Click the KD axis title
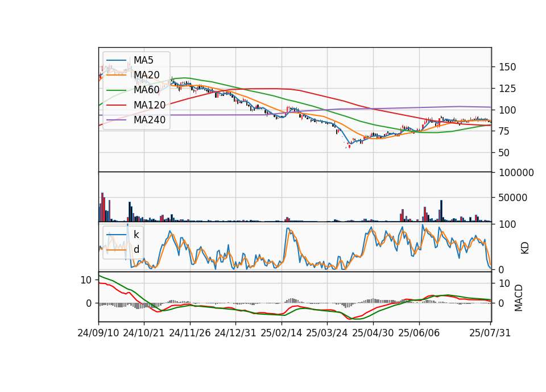 (x=525, y=248)
